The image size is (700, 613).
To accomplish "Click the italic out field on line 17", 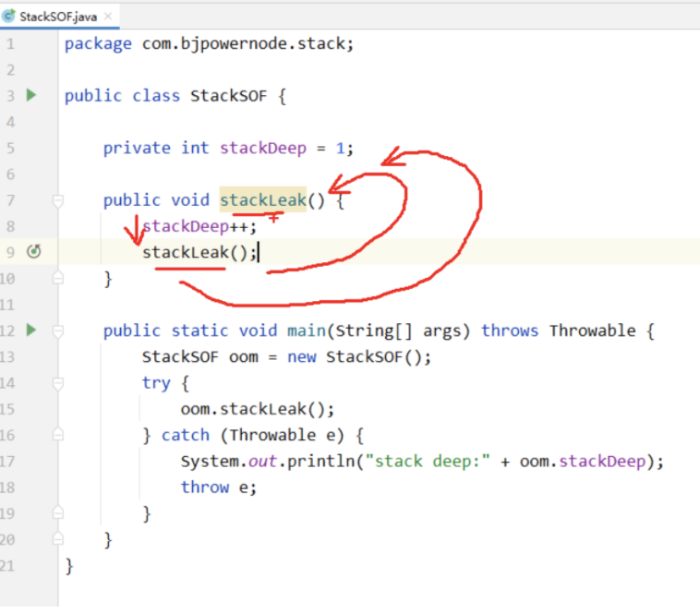I will pos(262,461).
